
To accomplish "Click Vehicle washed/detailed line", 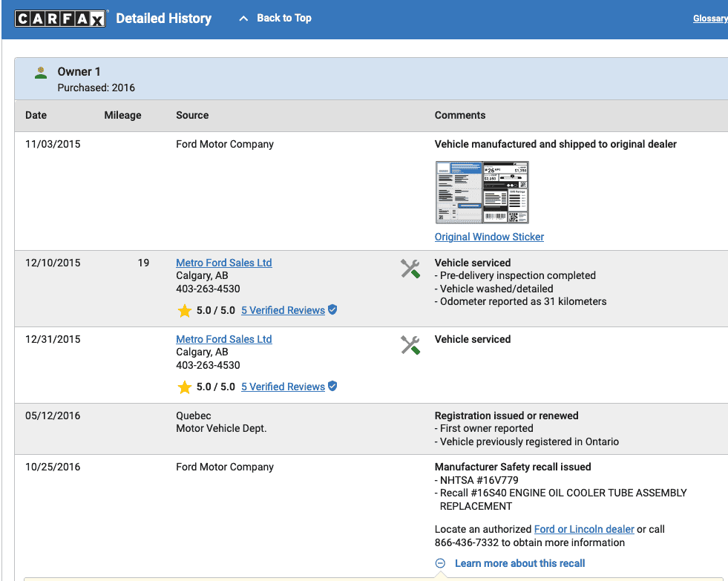I will coord(494,289).
